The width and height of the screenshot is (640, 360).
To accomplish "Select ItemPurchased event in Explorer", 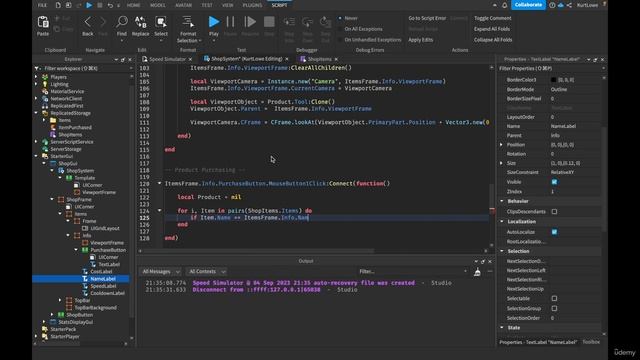I will 75,127.
